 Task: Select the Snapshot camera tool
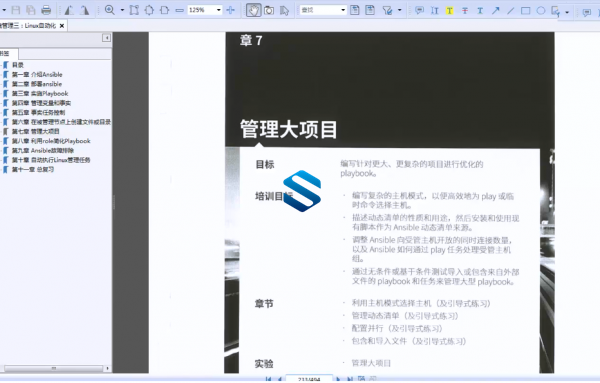pos(269,10)
